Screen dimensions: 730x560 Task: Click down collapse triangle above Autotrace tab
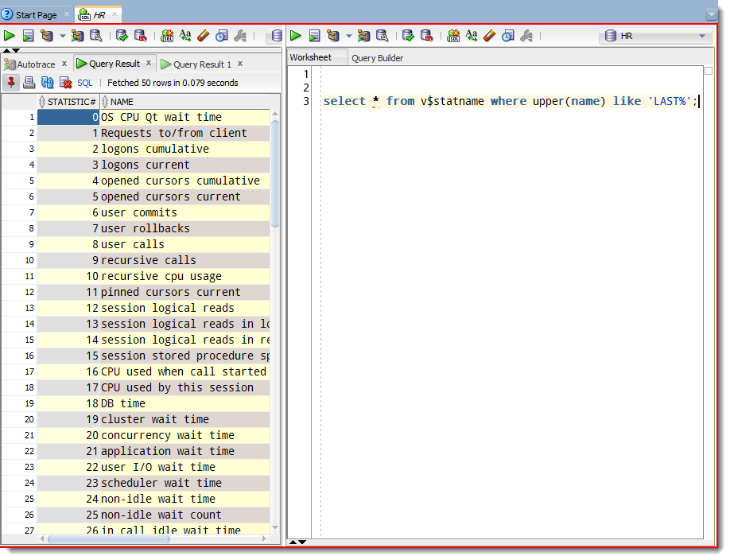point(16,50)
